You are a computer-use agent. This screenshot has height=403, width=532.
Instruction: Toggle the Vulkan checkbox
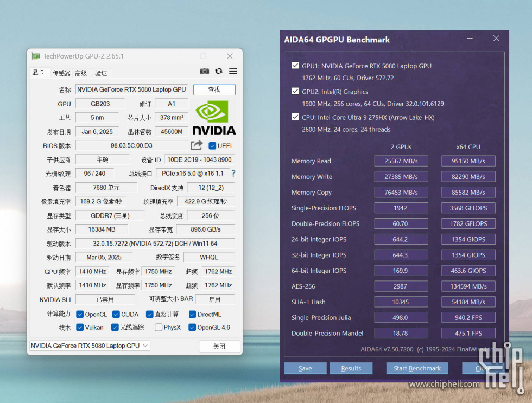80,328
